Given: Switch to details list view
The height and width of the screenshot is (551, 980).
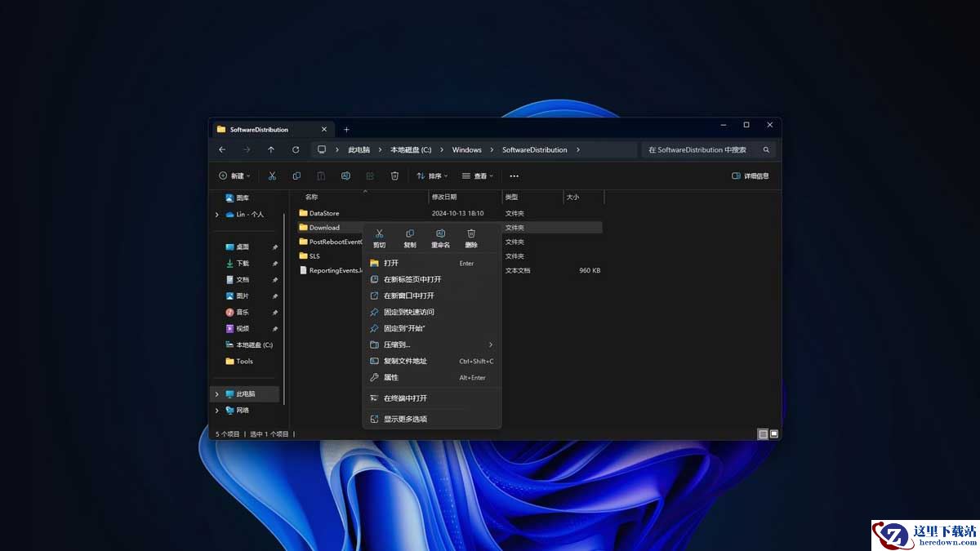Looking at the screenshot, I should [x=763, y=434].
